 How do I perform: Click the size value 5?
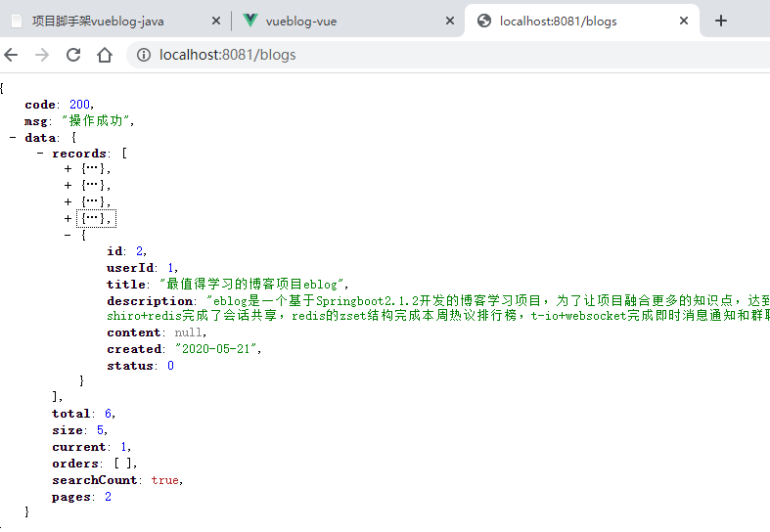(x=100, y=430)
